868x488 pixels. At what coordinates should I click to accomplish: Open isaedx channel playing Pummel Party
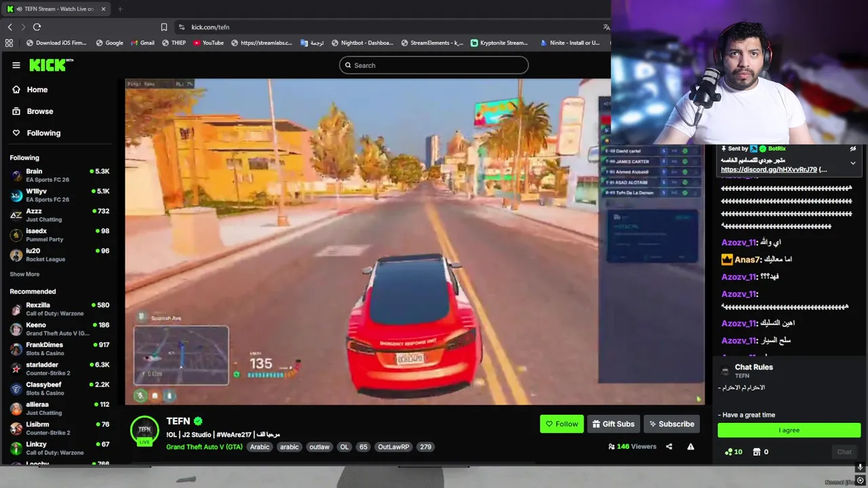60,235
